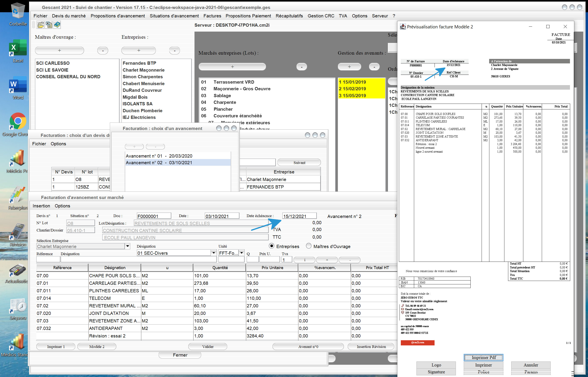Open the FFT-Fo... unité dropdown
This screenshot has width=588, height=377.
pyautogui.click(x=242, y=253)
